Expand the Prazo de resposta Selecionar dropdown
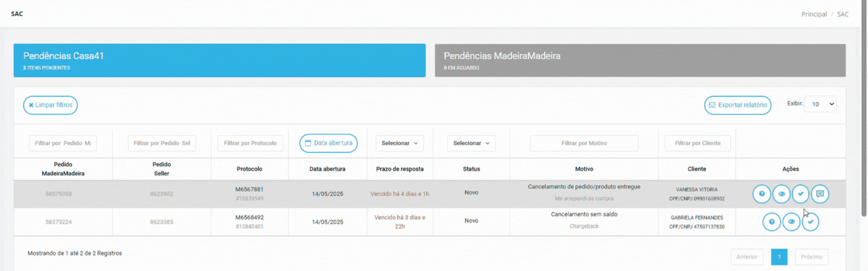868x271 pixels. pos(400,143)
